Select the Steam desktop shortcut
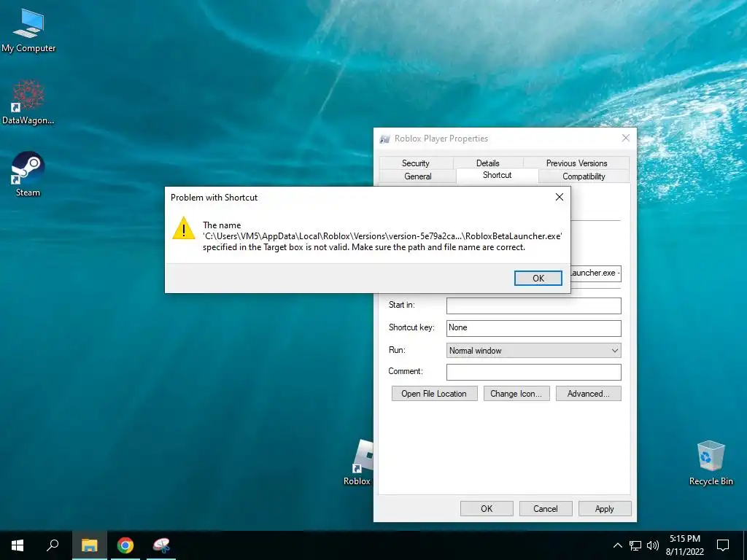The image size is (747, 560). (x=28, y=174)
